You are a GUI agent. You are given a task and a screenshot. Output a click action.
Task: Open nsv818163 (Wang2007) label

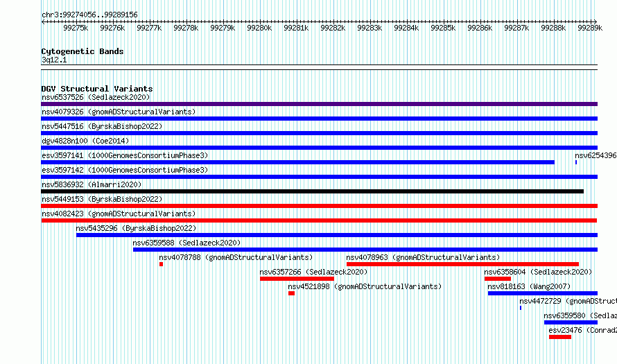pyautogui.click(x=529, y=286)
